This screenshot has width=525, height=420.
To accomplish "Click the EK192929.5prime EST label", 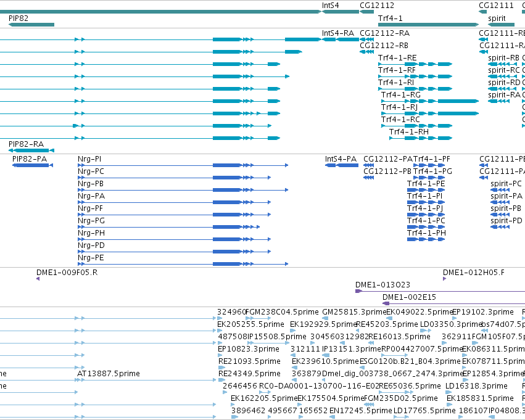I will (323, 324).
